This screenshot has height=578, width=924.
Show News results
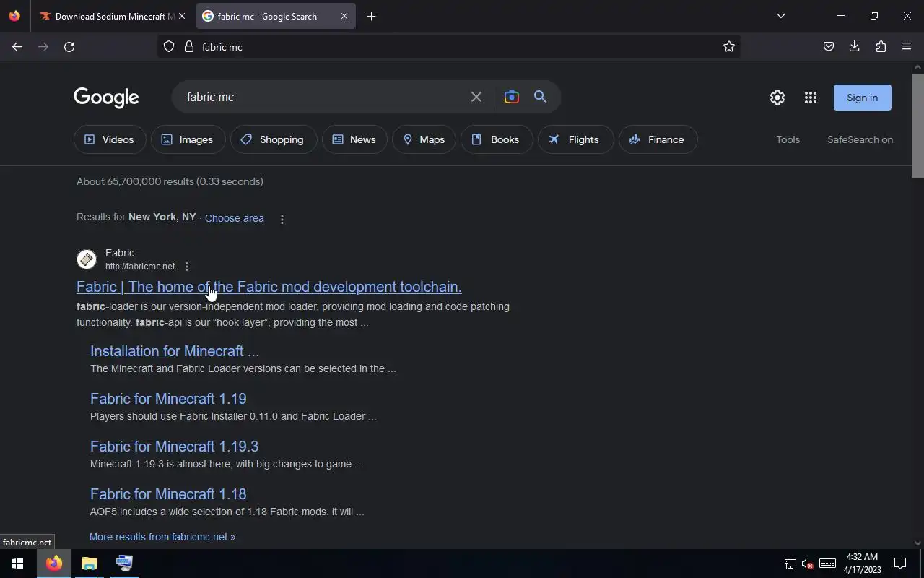click(354, 139)
